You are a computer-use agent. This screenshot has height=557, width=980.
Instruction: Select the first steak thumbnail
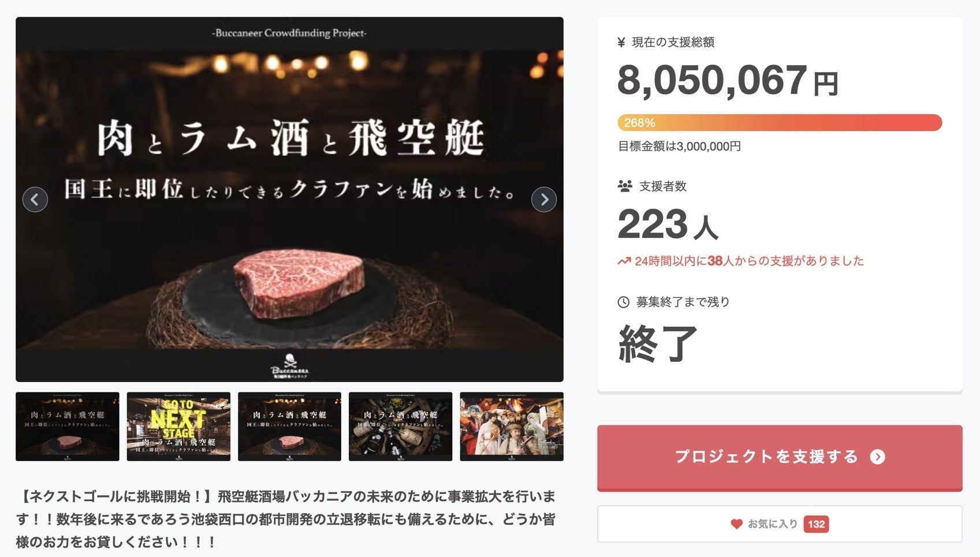(68, 427)
